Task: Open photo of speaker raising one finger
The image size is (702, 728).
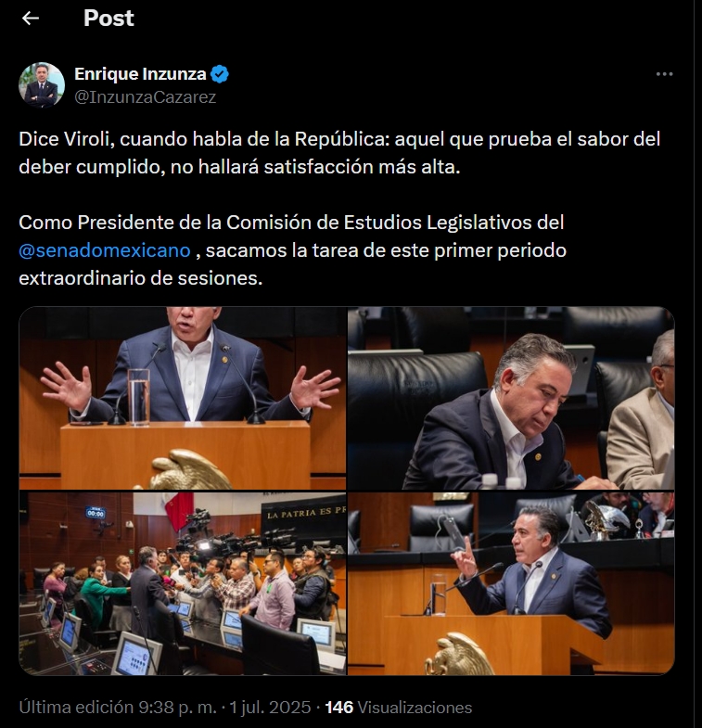Action: (x=511, y=583)
